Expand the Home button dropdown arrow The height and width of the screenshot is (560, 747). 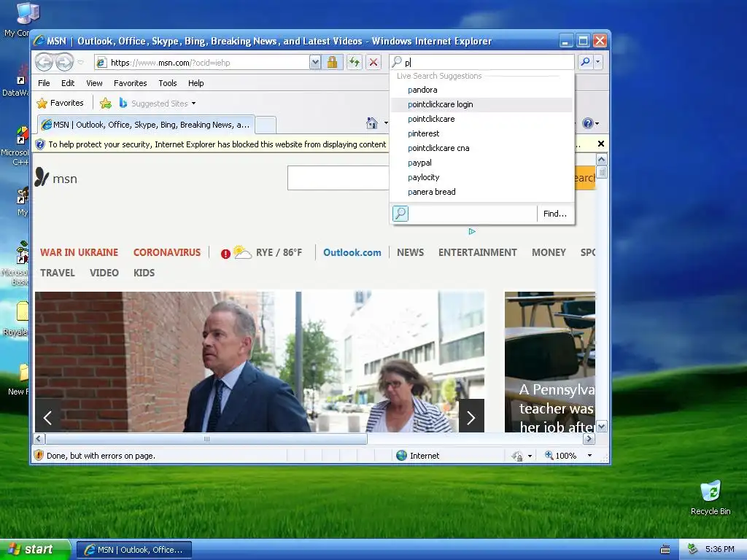tap(386, 123)
